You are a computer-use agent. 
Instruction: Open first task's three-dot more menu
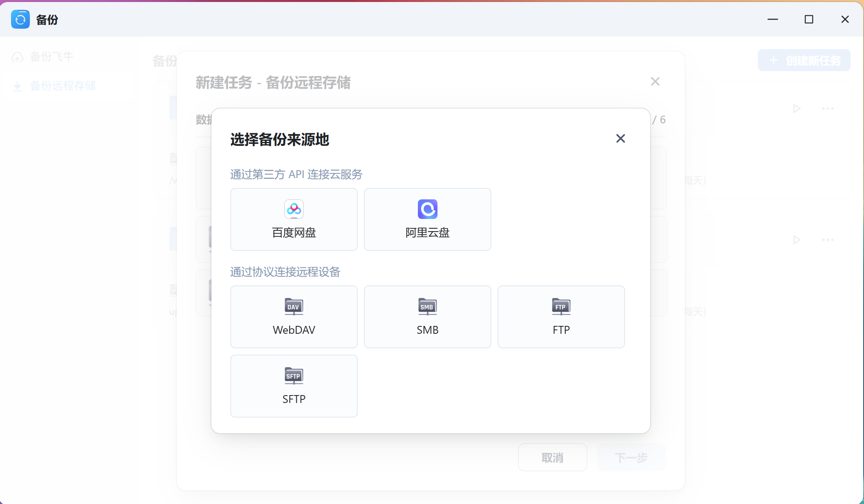point(827,109)
